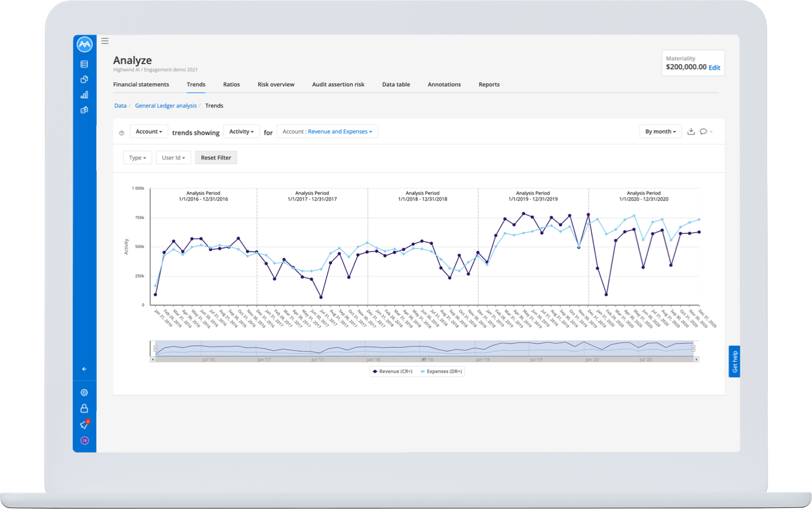Click the navigator scrollbar right arrow
The height and width of the screenshot is (509, 812).
[696, 359]
